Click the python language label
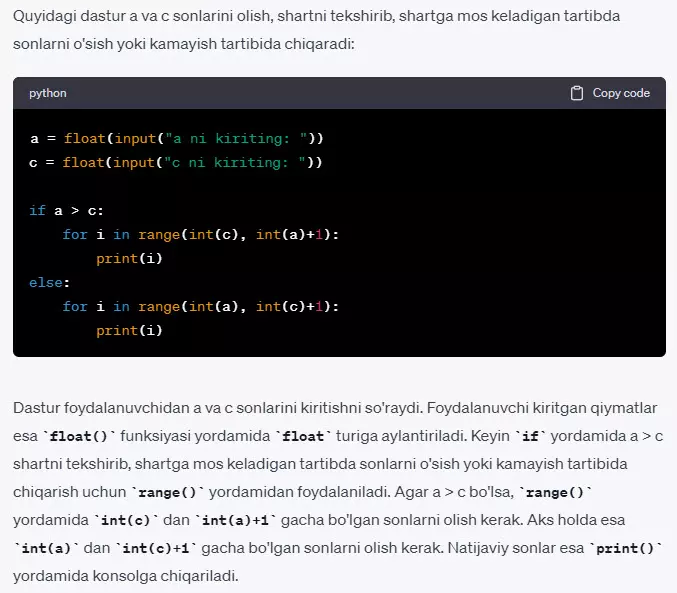The width and height of the screenshot is (677, 593). click(48, 93)
